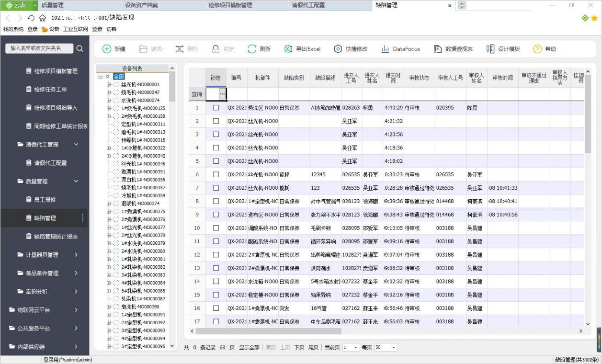Screen dimensions: 602x364
Task: Tick the lock checkbox in row 3
Action: pos(216,135)
